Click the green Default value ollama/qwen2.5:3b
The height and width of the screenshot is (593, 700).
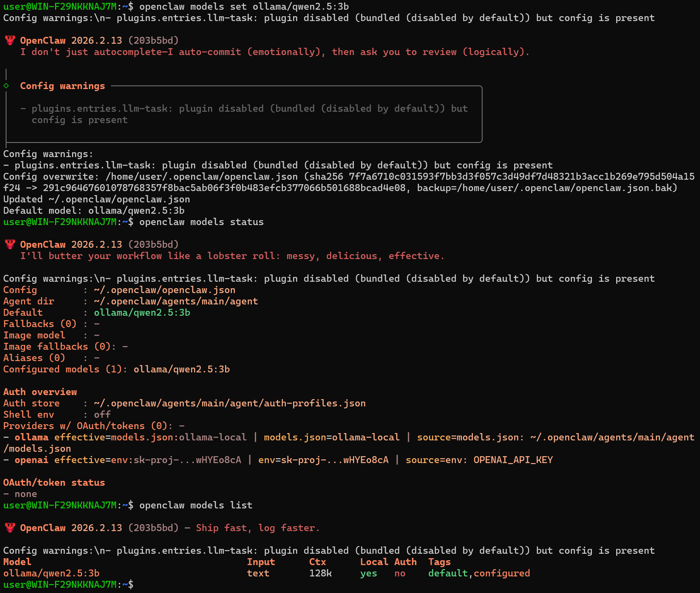click(x=142, y=312)
